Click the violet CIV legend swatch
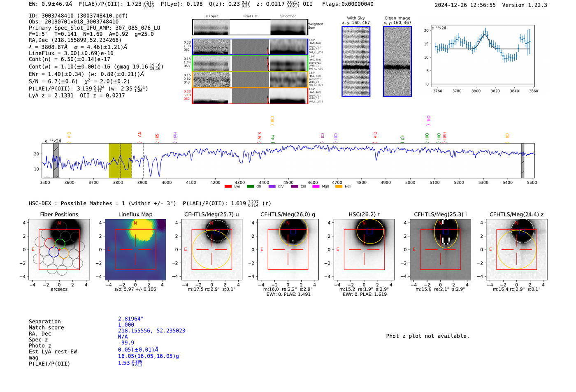 tap(272, 187)
